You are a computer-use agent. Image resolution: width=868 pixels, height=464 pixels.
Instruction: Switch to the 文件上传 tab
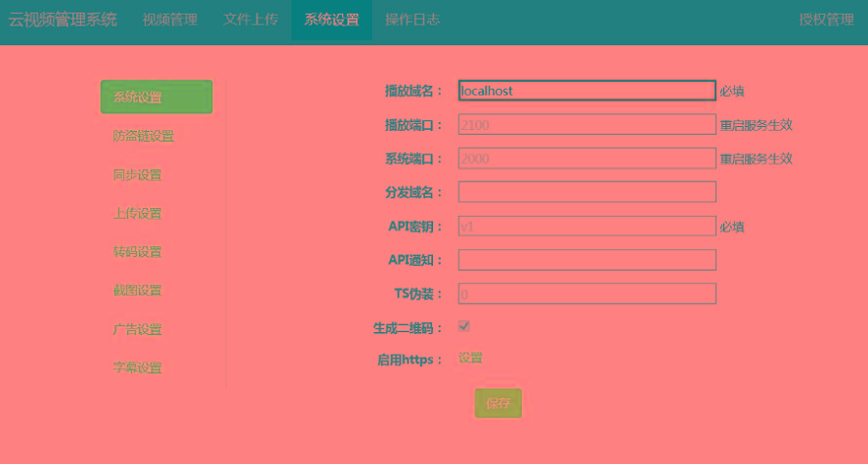pos(250,20)
